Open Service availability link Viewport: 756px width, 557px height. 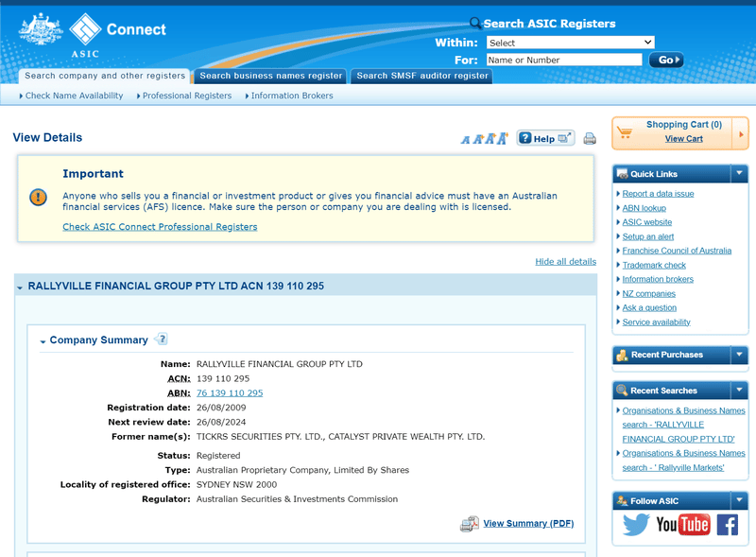[x=656, y=322]
